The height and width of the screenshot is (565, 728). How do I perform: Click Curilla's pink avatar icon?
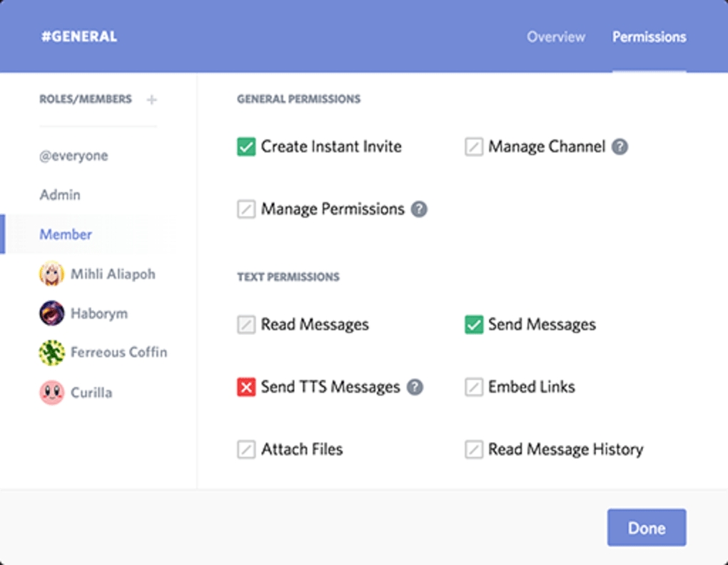coord(51,392)
